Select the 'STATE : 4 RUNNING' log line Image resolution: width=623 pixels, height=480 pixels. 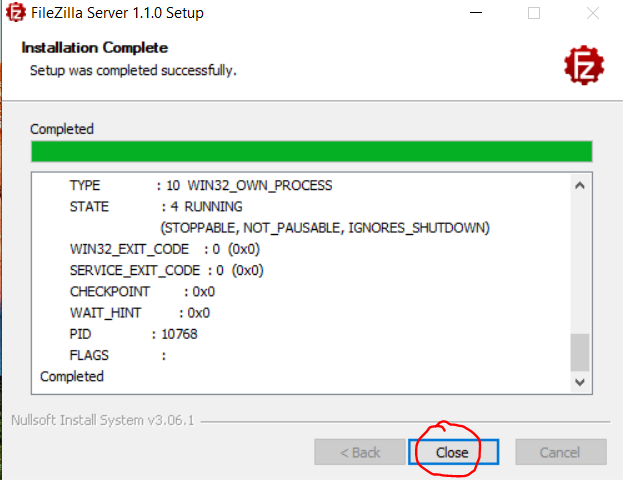[x=156, y=207]
